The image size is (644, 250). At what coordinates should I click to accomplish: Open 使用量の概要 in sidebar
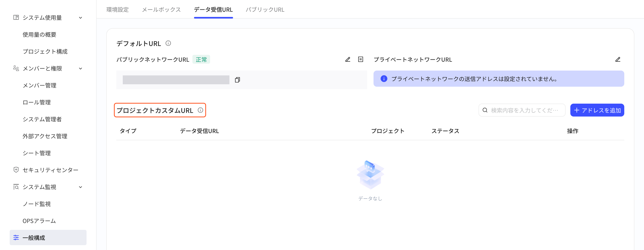39,34
